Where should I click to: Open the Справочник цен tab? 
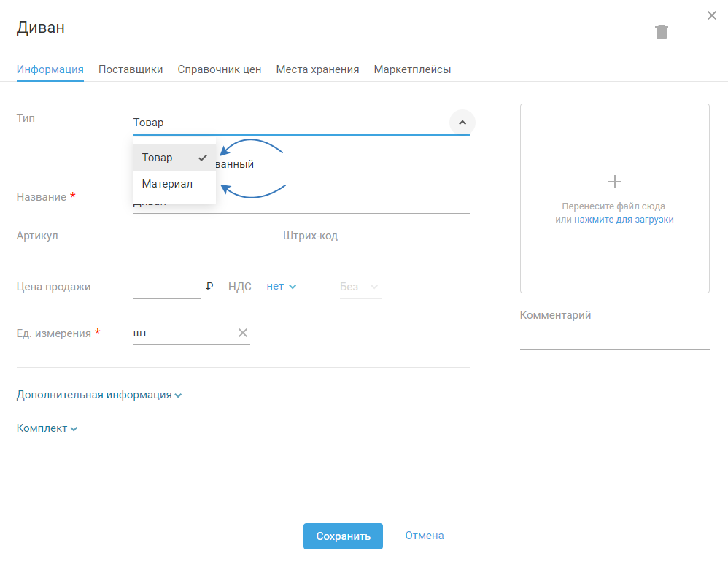[x=219, y=69]
